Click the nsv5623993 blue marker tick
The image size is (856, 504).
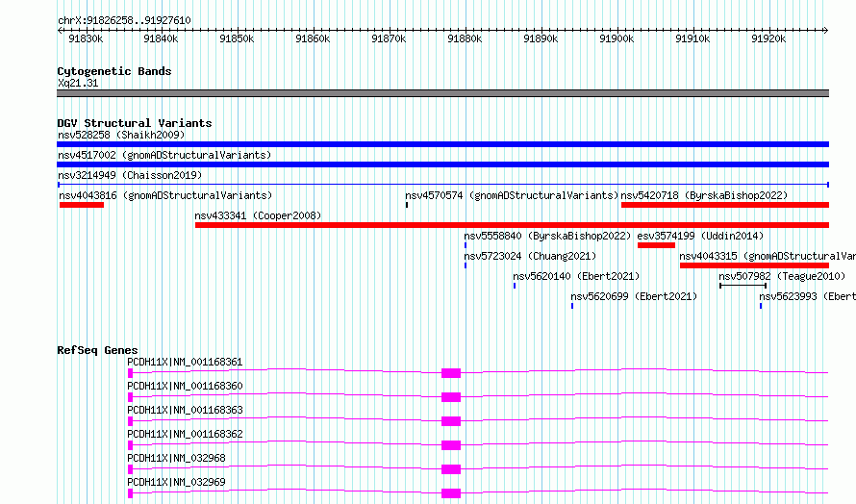tap(761, 306)
